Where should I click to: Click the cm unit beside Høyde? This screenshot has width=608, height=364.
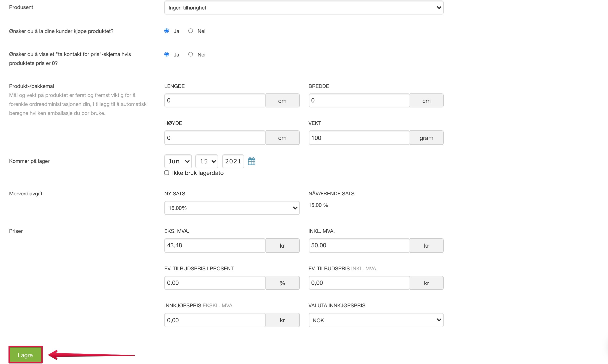point(282,138)
